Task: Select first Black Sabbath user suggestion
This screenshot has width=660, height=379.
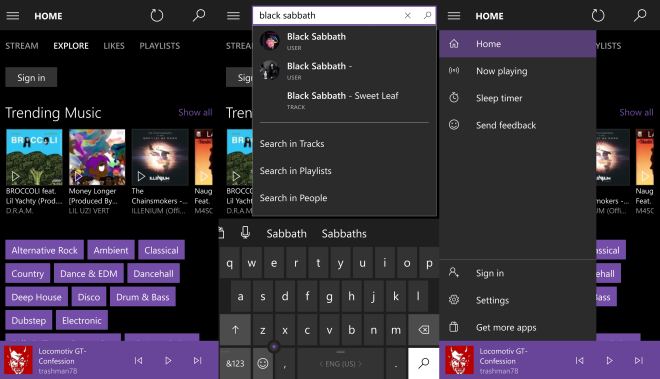Action: [x=344, y=41]
